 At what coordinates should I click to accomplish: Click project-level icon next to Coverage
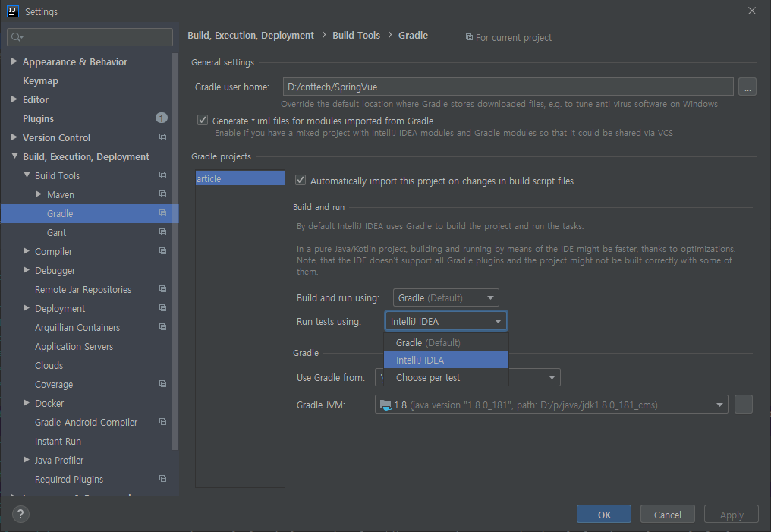(x=162, y=384)
